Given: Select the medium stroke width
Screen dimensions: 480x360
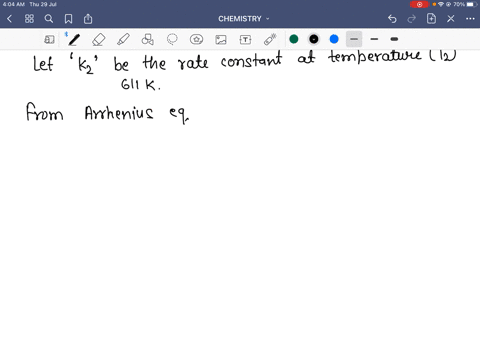Looking at the screenshot, I should [374, 39].
